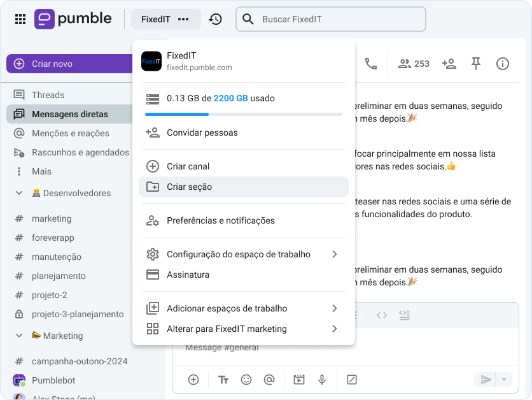Focus the Buscar FixedIT search field
This screenshot has height=400, width=532.
coord(337,19)
